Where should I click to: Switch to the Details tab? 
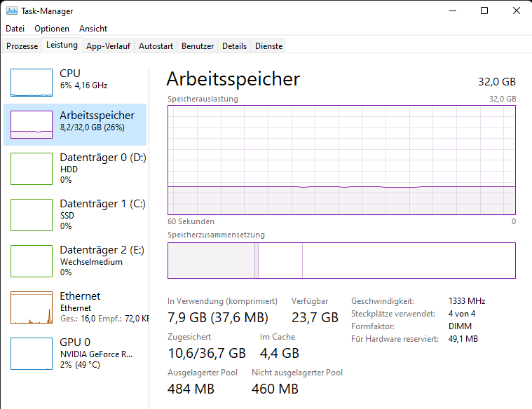pyautogui.click(x=234, y=46)
